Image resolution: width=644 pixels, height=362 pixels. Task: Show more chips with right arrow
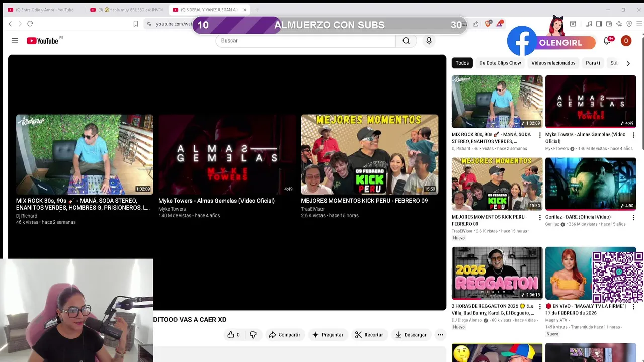pyautogui.click(x=628, y=63)
